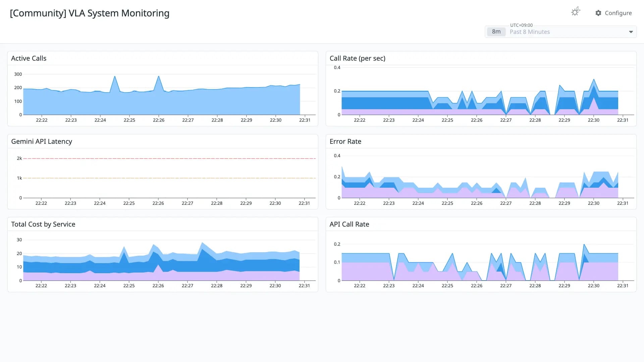
Task: Open the Active Calls widget title
Action: 29,58
